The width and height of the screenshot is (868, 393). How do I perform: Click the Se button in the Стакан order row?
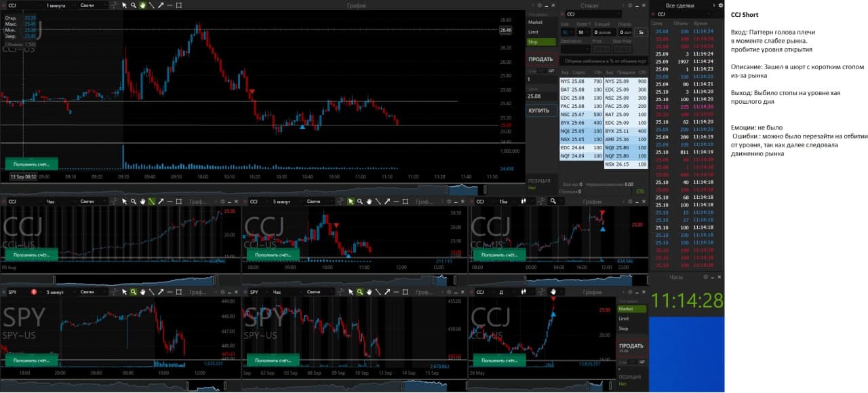tap(642, 32)
